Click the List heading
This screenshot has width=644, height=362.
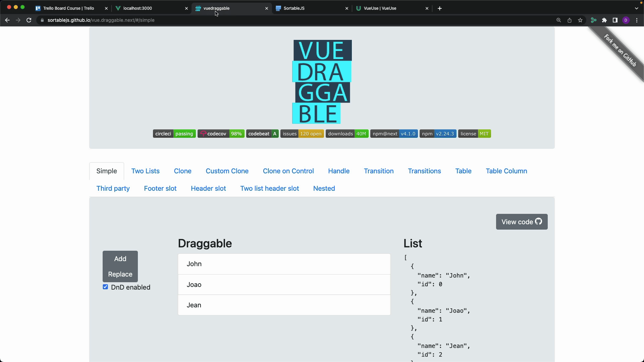[413, 243]
